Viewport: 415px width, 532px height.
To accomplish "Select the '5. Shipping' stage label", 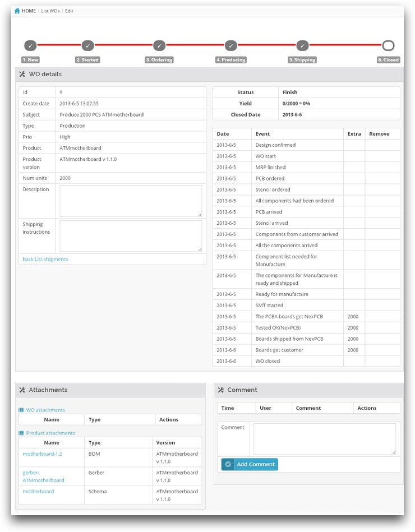I will point(302,60).
